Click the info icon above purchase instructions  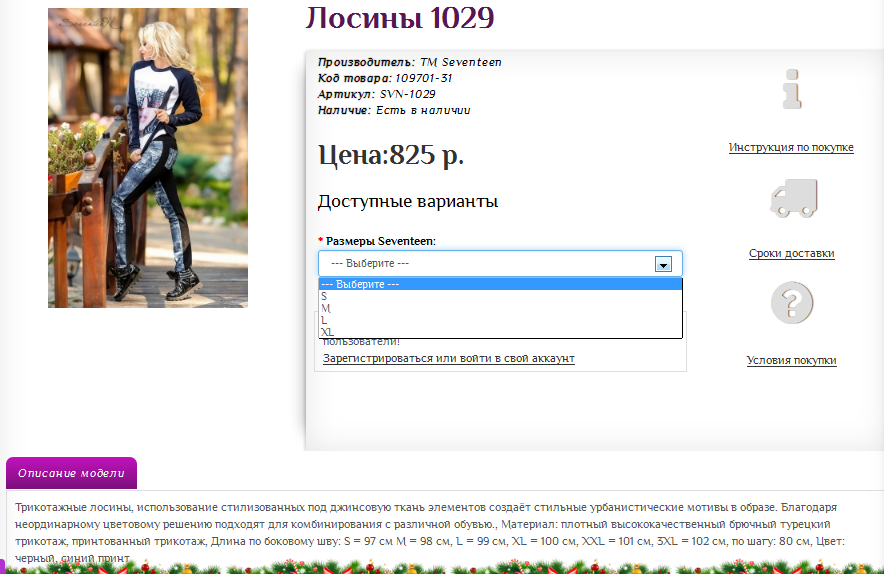[x=792, y=91]
